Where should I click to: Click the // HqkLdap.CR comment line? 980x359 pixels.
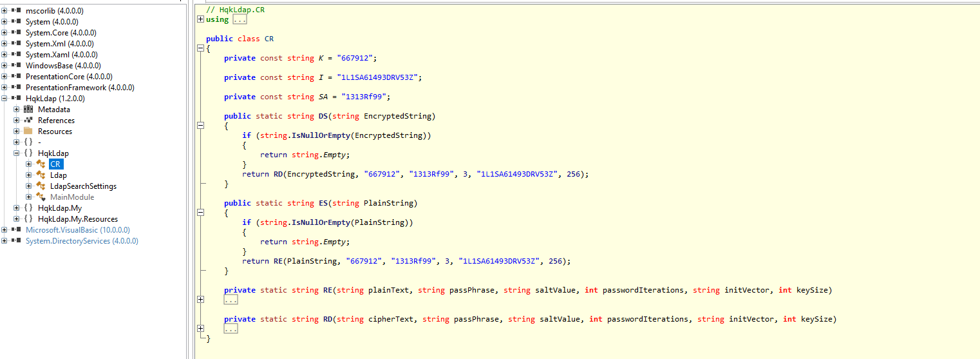tap(237, 10)
